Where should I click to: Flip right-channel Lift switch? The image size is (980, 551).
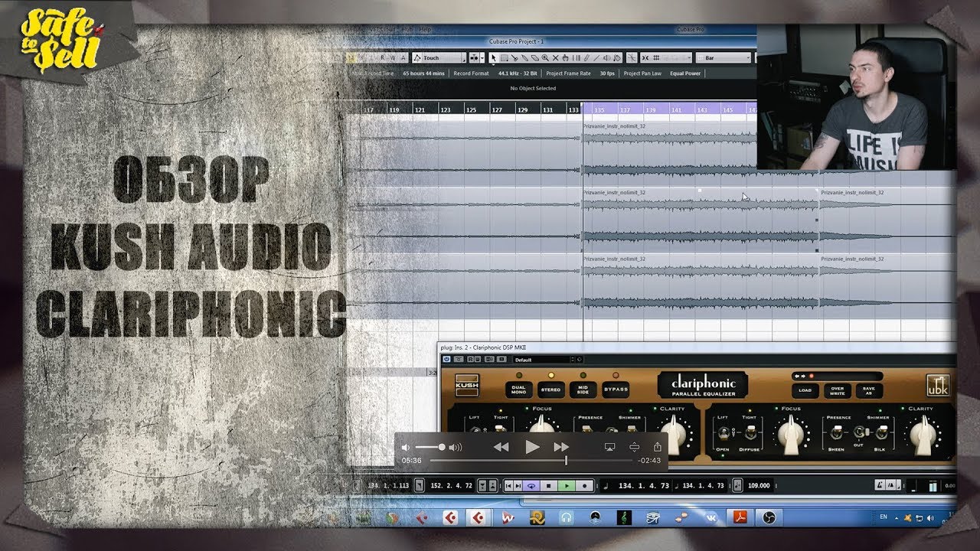coord(724,432)
